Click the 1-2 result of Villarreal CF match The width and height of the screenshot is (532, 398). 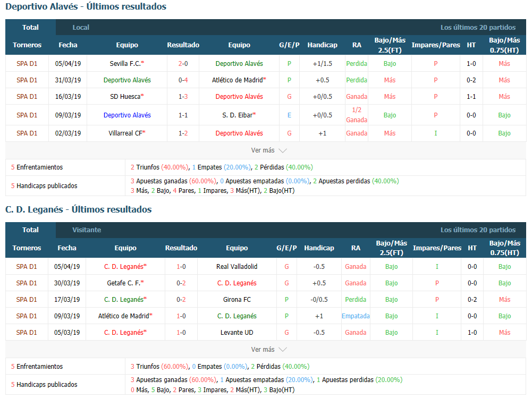point(183,133)
